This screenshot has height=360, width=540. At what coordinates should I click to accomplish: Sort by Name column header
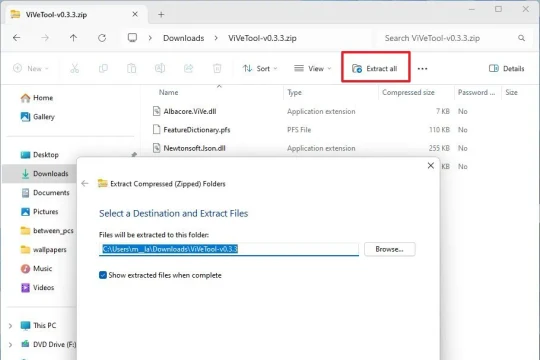[168, 92]
